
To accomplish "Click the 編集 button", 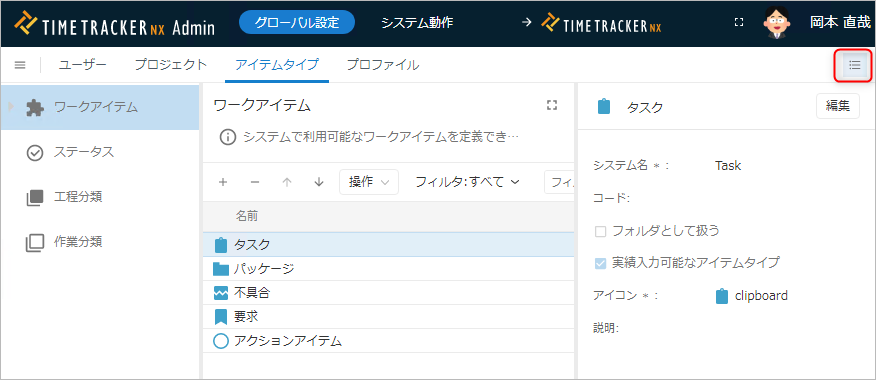I will tap(838, 106).
